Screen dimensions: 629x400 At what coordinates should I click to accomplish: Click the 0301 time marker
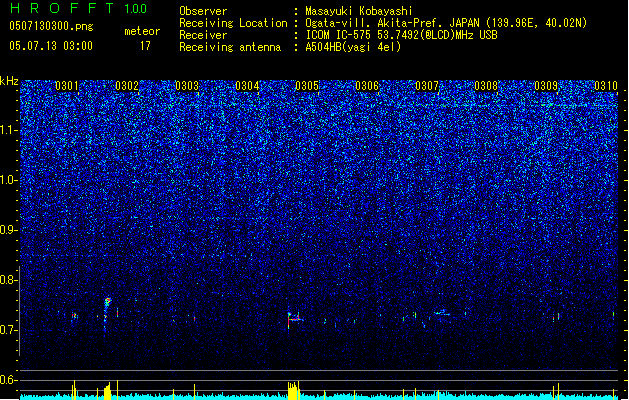tap(67, 86)
